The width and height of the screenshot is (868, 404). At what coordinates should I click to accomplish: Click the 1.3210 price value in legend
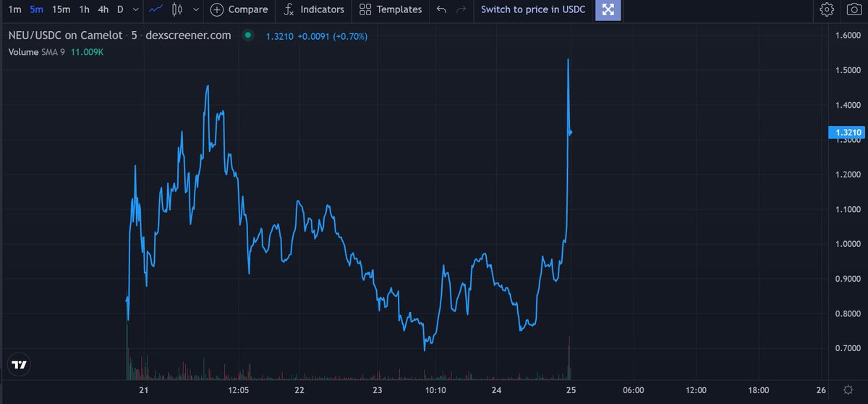tap(280, 35)
